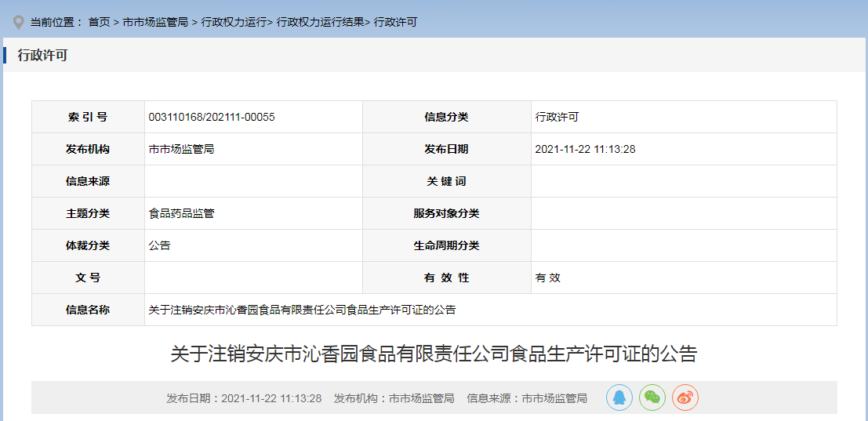Click the large announcement headline
Screen dimensions: 868x421
point(434,354)
